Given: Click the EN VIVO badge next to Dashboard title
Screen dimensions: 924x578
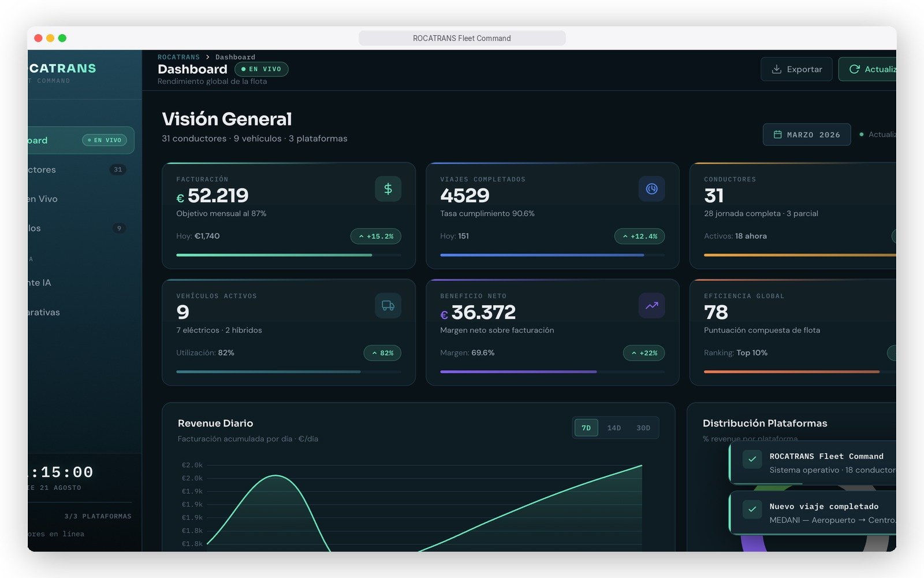Looking at the screenshot, I should (x=262, y=69).
